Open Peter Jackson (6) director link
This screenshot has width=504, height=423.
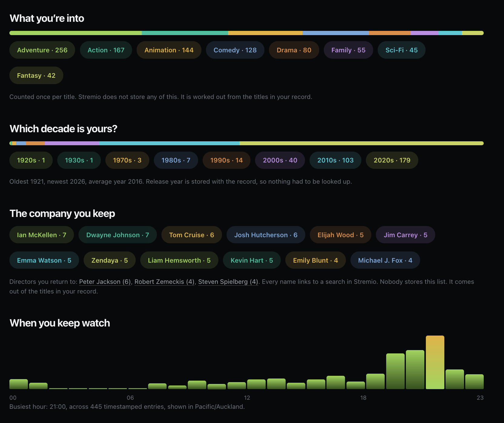click(105, 282)
